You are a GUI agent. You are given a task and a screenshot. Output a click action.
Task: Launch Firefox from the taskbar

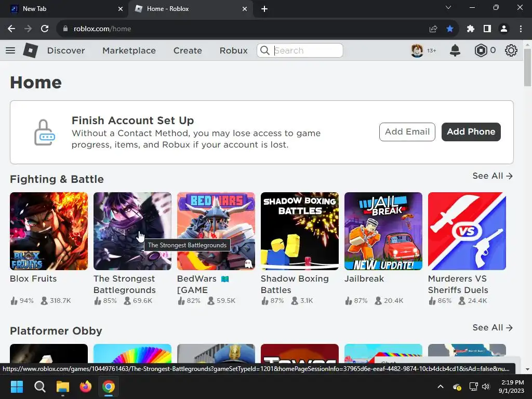point(86,387)
